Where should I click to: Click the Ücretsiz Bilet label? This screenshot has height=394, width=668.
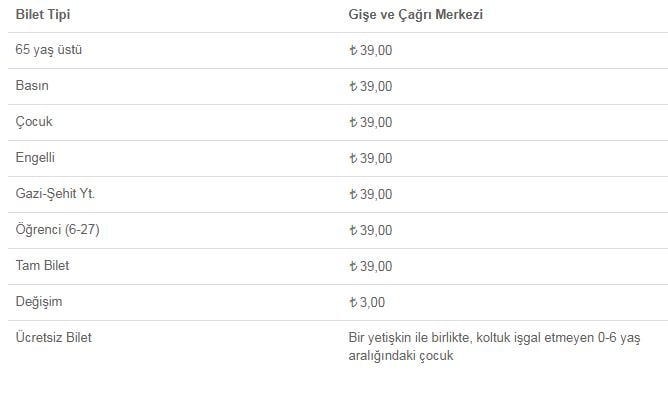click(x=54, y=338)
